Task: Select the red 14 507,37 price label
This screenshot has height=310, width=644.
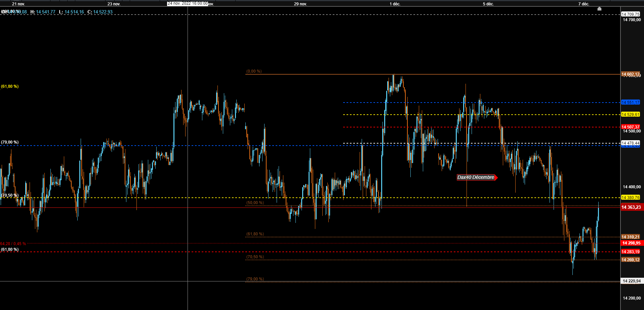Action: point(631,127)
